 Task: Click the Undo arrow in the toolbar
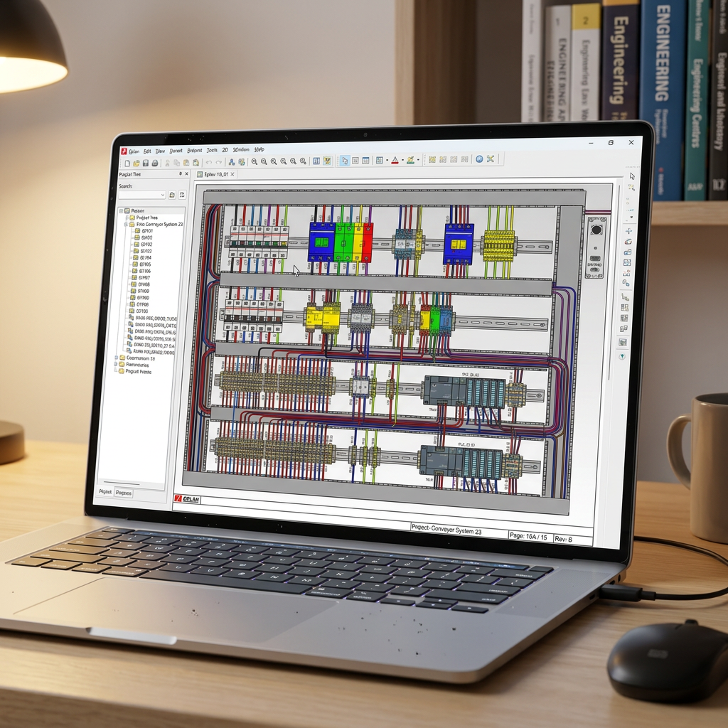click(209, 163)
